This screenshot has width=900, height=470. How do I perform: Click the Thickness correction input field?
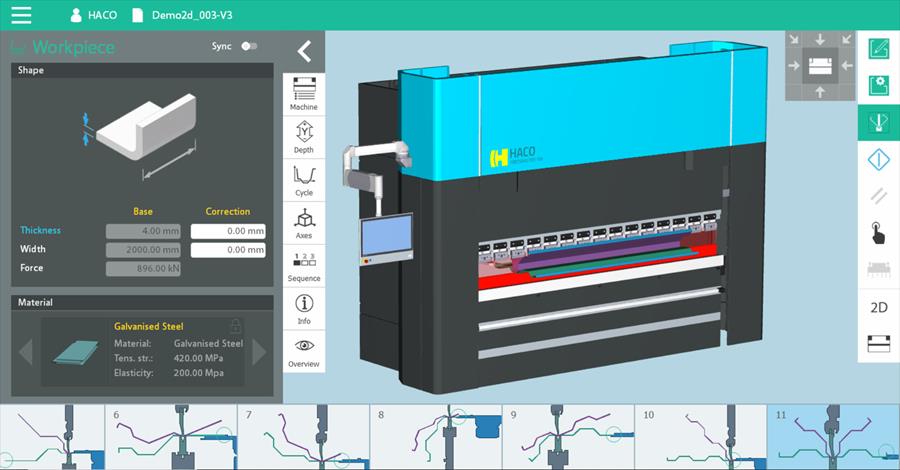click(x=228, y=231)
